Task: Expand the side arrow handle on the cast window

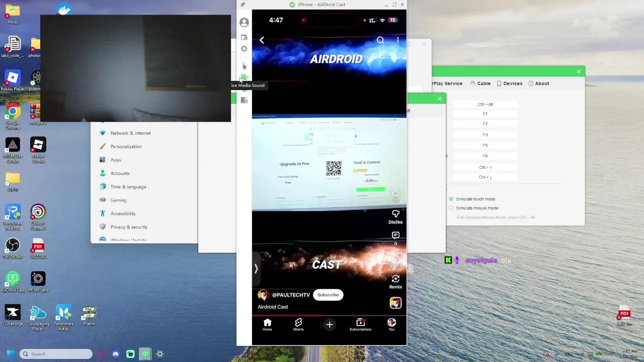Action: pyautogui.click(x=256, y=269)
